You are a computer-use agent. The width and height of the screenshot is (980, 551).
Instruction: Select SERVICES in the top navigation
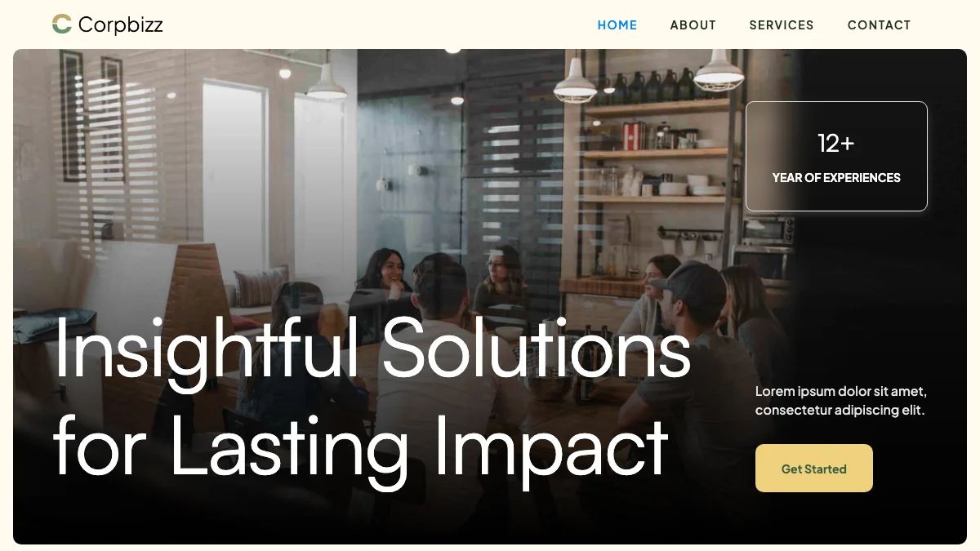(782, 25)
